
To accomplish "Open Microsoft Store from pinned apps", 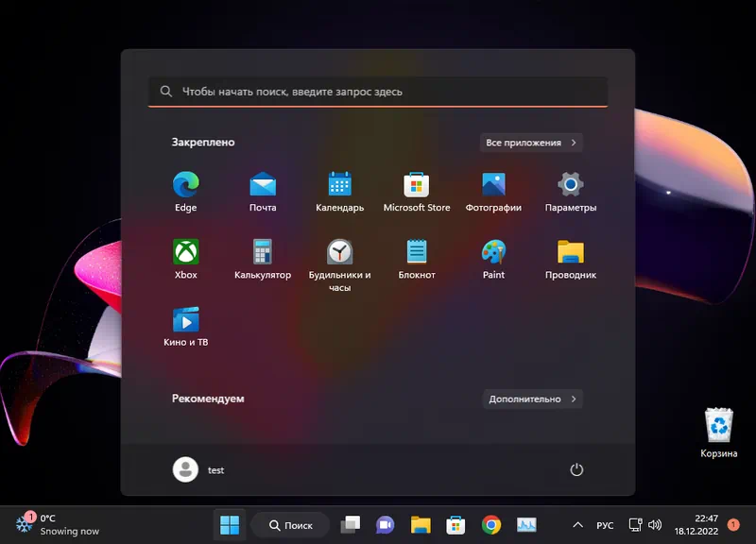I will click(x=417, y=192).
